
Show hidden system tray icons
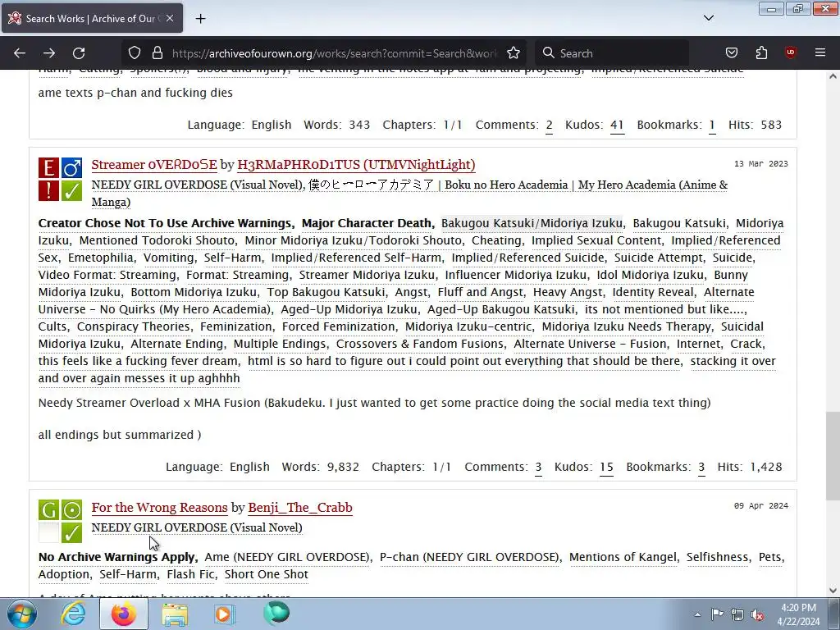(x=697, y=614)
